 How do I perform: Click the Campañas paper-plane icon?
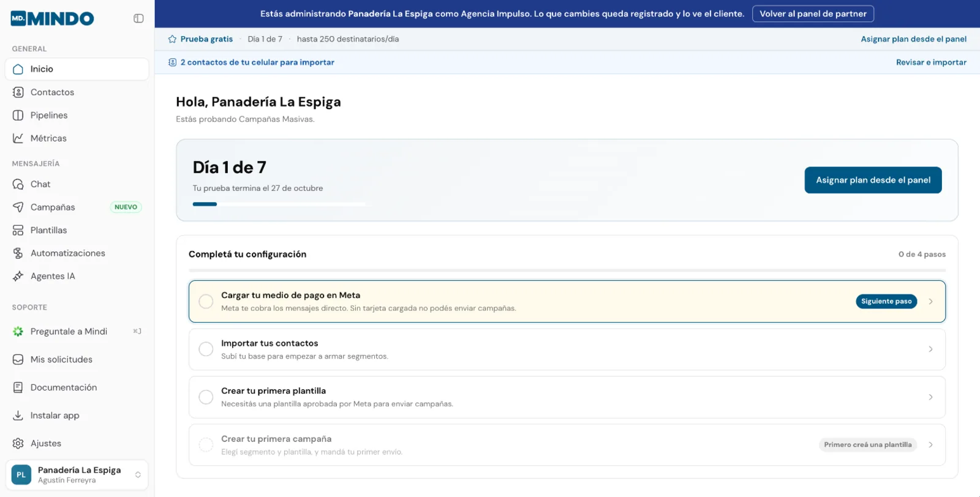18,207
